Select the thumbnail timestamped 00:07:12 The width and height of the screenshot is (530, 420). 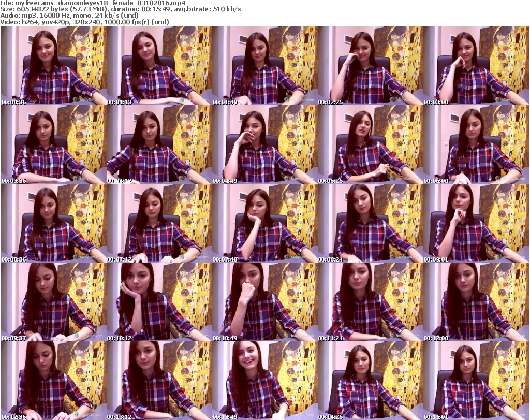coord(159,223)
